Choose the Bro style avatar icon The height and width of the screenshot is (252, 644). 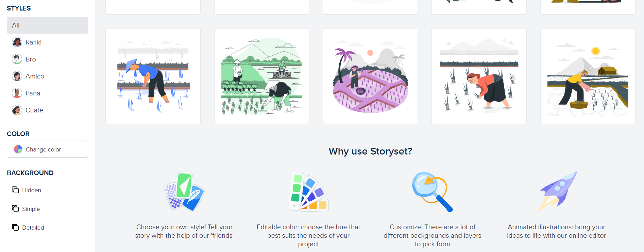[x=17, y=59]
